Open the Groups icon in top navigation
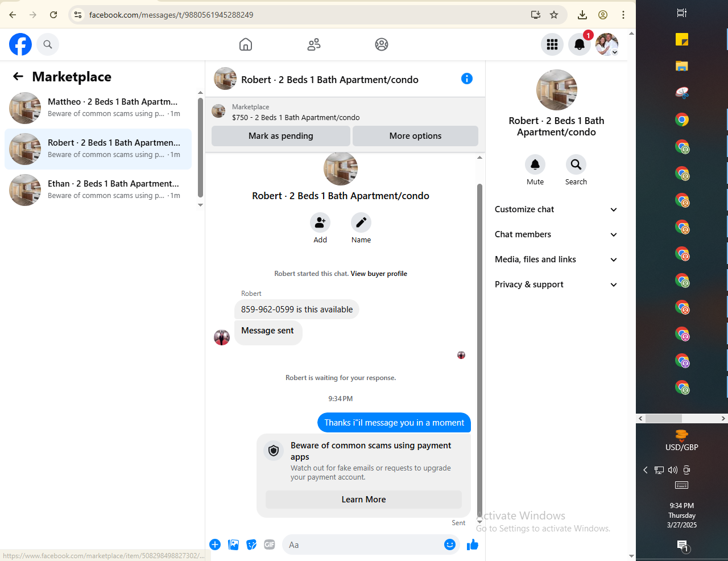 pyautogui.click(x=382, y=44)
